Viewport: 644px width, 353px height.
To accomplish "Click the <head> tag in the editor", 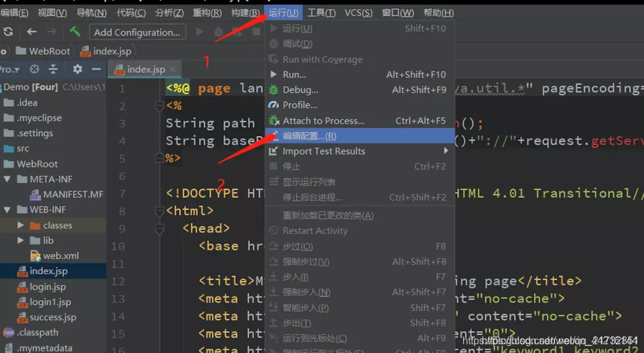I will [206, 228].
